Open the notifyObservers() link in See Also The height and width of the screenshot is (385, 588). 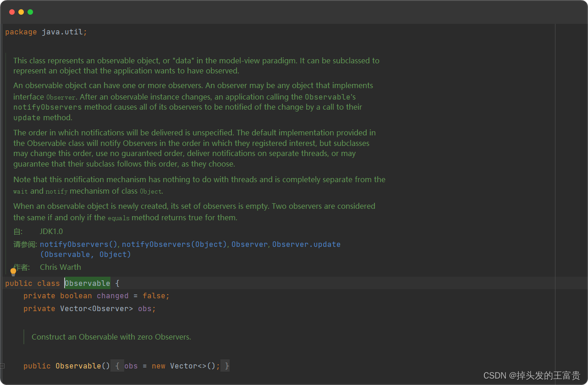click(79, 244)
